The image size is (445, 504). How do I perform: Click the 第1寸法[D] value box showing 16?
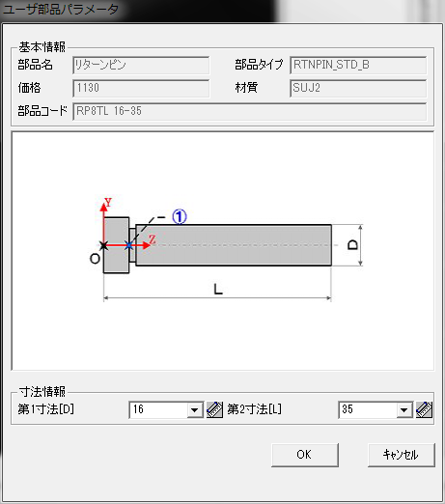point(158,410)
